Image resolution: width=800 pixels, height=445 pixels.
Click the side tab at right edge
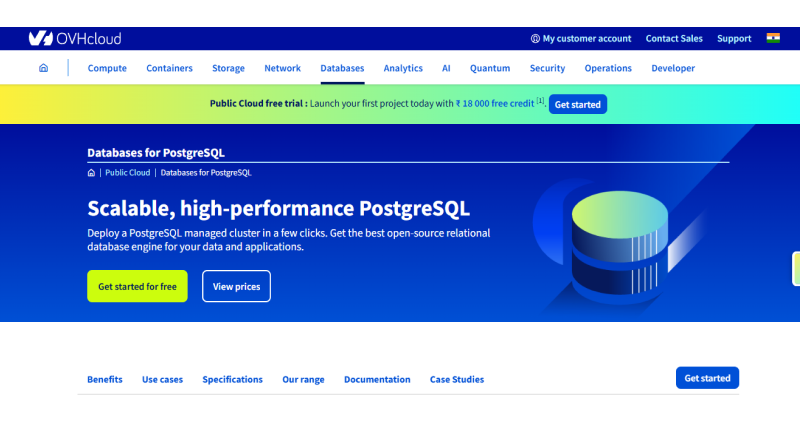point(796,268)
